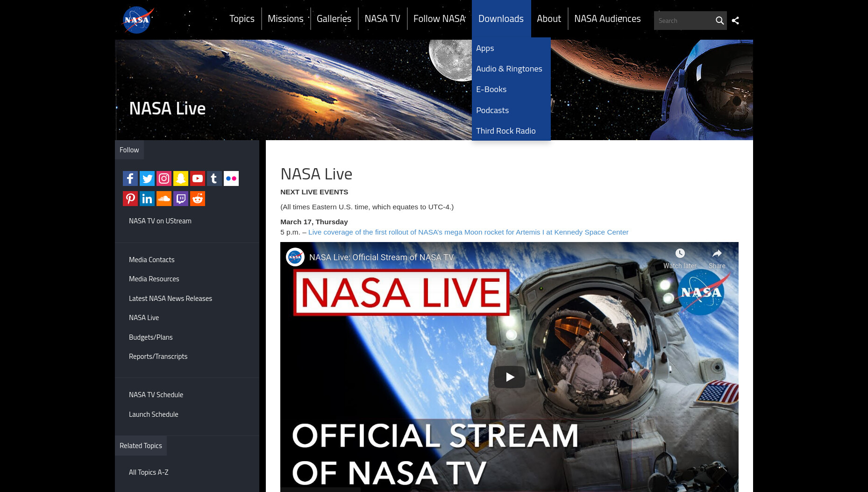Viewport: 868px width, 492px height.
Task: Play the NASA Live video
Action: click(x=510, y=377)
